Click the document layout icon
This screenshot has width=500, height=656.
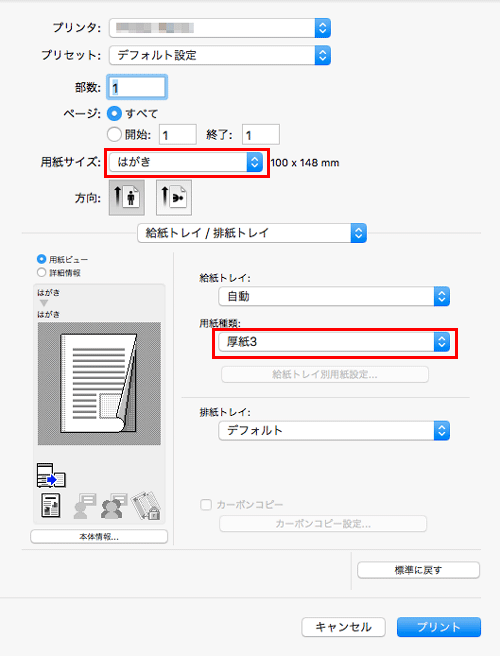coord(51,505)
